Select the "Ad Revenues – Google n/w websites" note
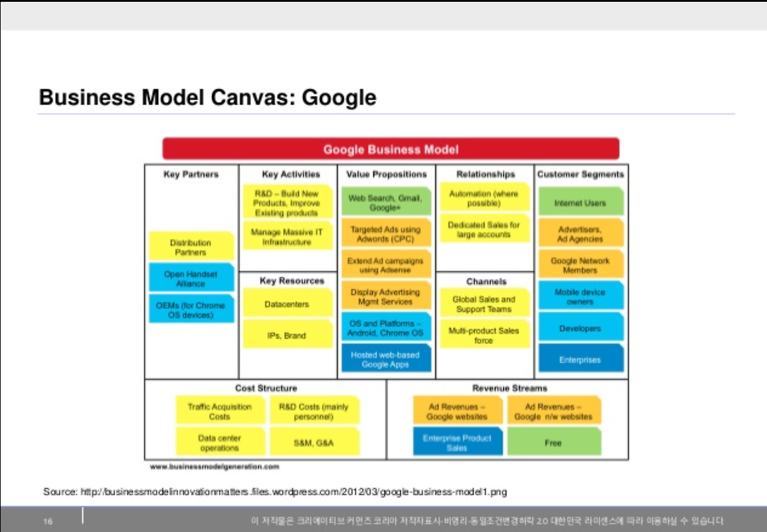 tap(554, 410)
